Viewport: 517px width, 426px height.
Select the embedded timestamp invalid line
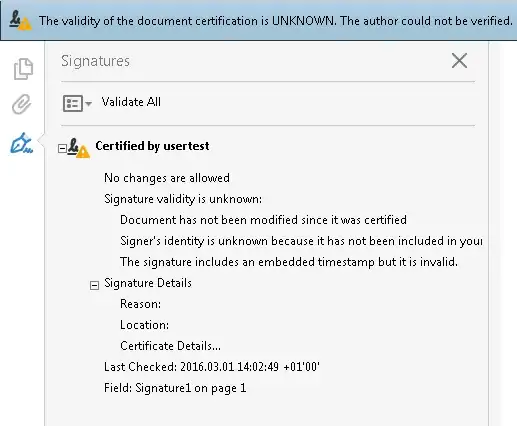tap(289, 262)
